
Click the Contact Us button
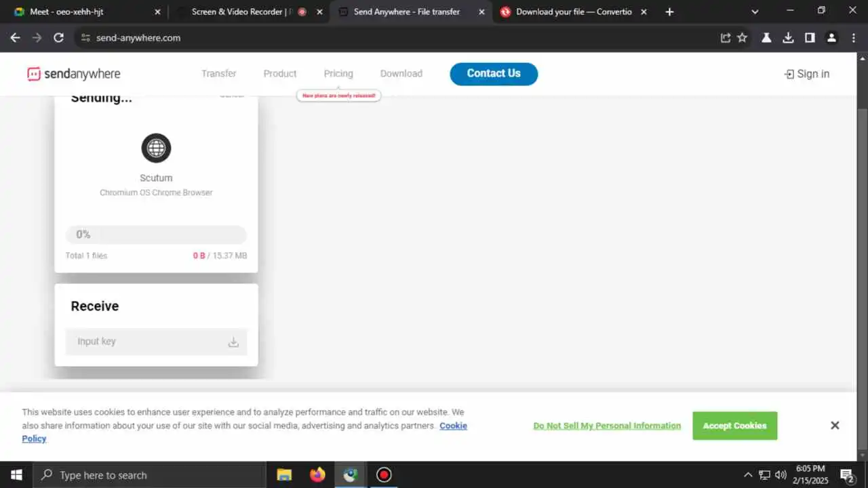coord(494,74)
